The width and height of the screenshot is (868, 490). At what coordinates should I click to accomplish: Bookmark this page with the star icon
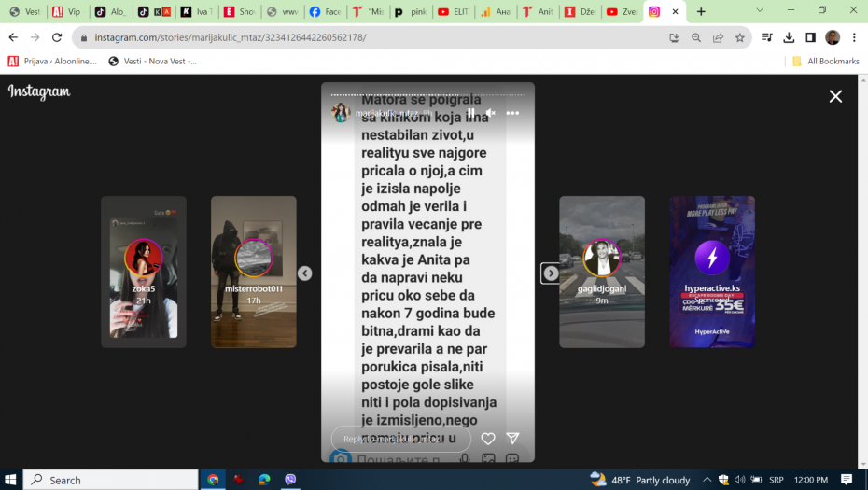coord(740,37)
